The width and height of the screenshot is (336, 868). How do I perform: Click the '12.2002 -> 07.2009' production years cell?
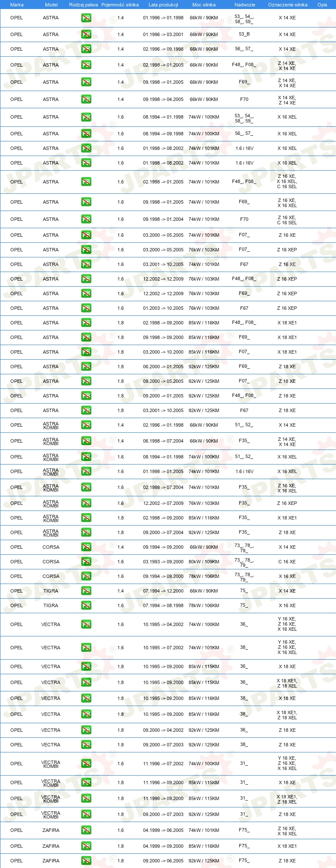[163, 503]
